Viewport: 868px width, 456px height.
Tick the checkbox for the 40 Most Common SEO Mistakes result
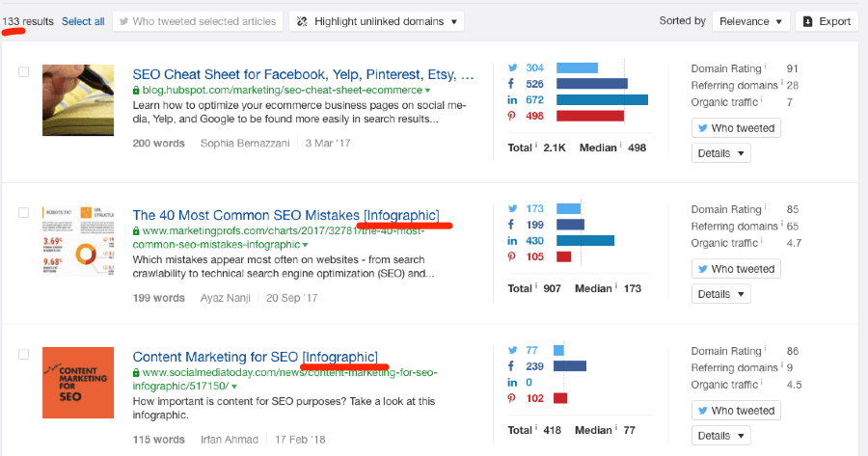23,212
